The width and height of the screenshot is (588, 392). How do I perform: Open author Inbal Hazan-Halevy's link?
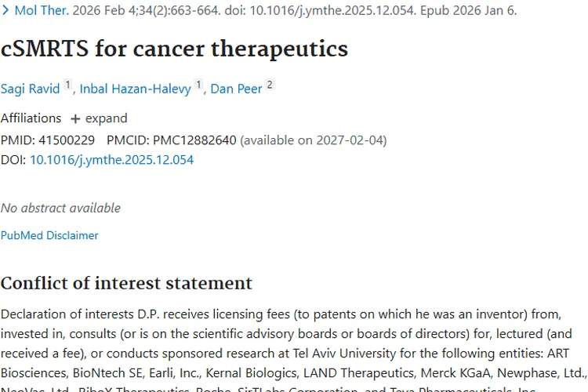click(x=134, y=89)
